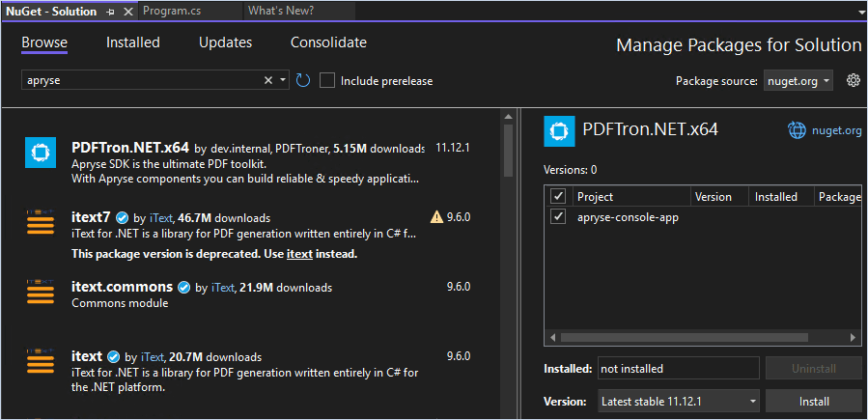
Task: Click the Installed field showing not installed
Action: point(678,369)
